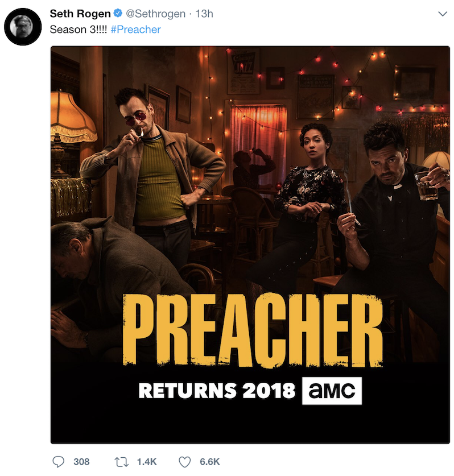This screenshot has height=476, width=454.
Task: Click the priest holding the whiskey glass
Action: (395, 213)
